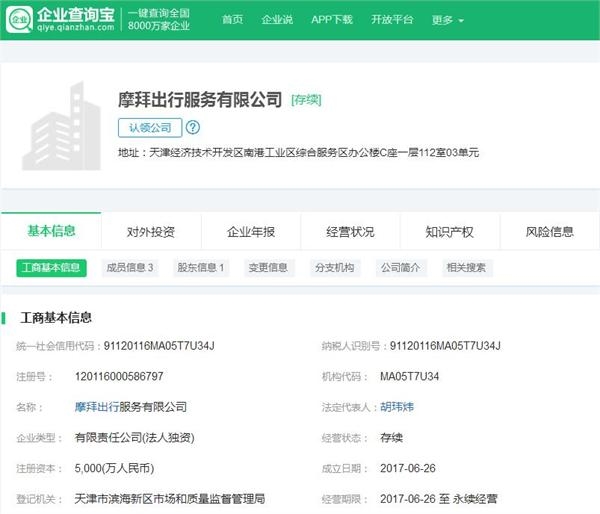Open the 更多 dropdown menu
Viewport: 600px width, 514px height.
coord(447,20)
